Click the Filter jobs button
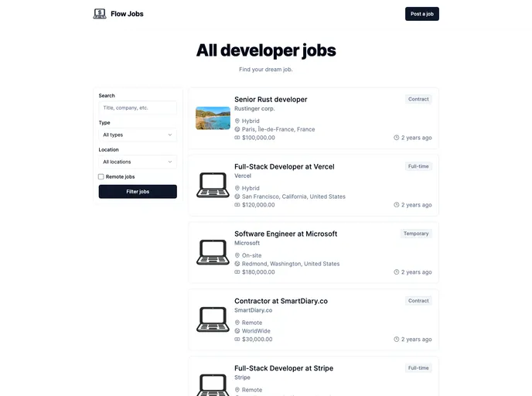The image size is (532, 396). (138, 192)
